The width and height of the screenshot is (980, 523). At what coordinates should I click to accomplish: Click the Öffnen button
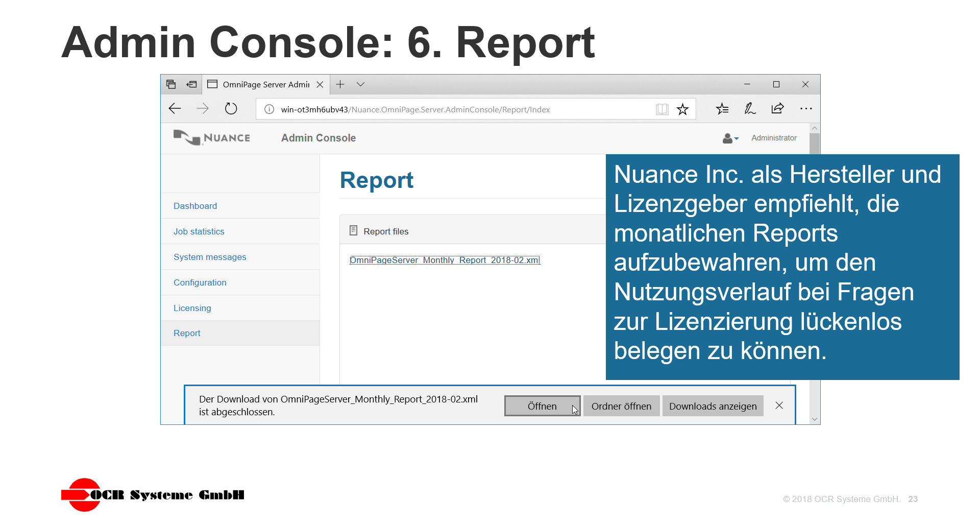coord(542,406)
